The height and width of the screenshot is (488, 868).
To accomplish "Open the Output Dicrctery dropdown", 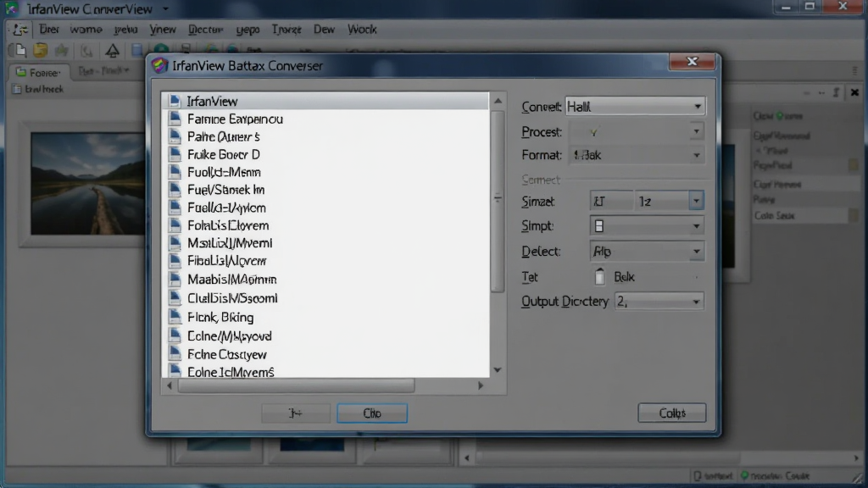I will (x=659, y=302).
